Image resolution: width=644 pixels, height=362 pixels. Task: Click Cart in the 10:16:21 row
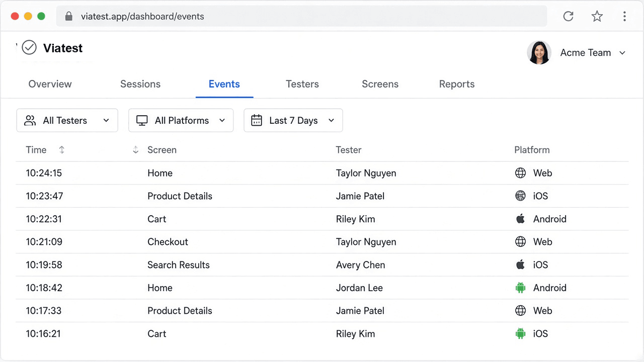157,333
